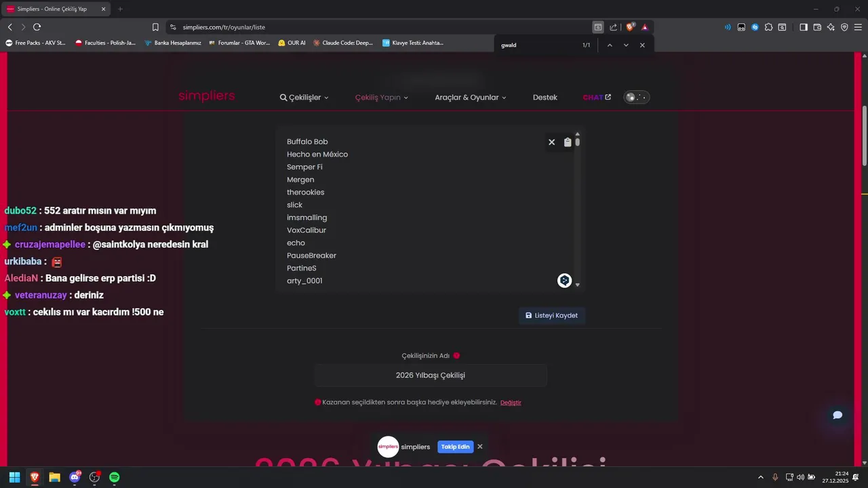
Task: Click the Listeyi Kaydet button
Action: 552,316
